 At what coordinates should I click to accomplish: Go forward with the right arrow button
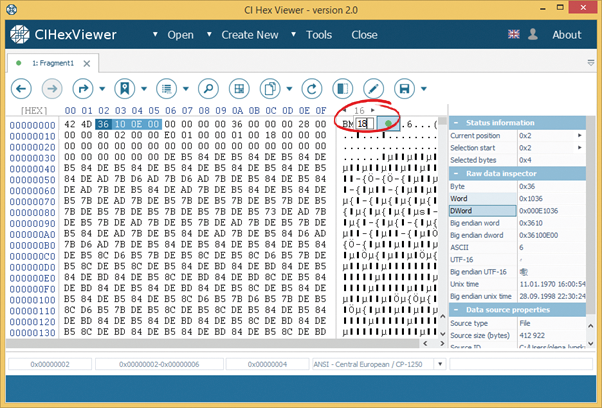pos(52,89)
